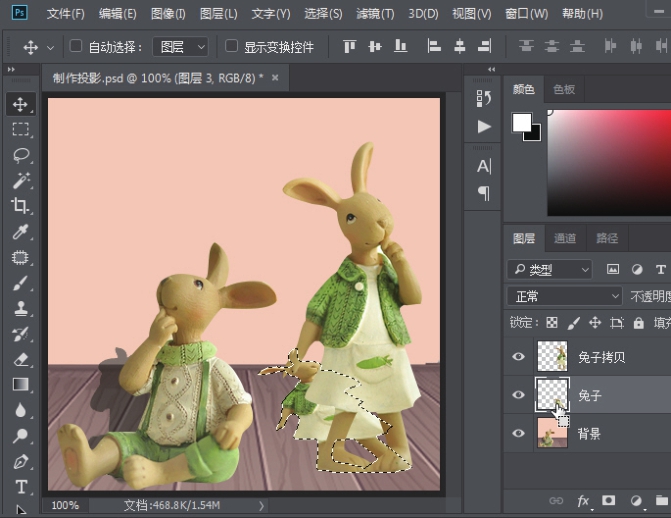Image resolution: width=671 pixels, height=518 pixels.
Task: Hide the 兔子 layer
Action: (518, 394)
